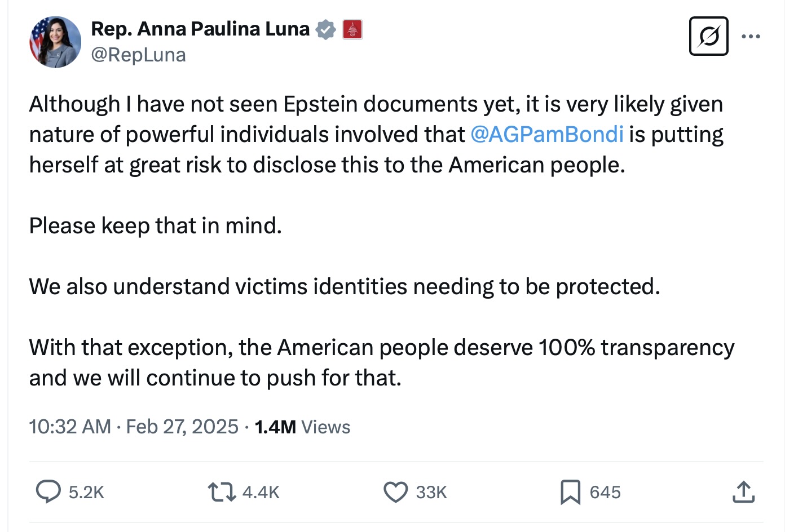Click the 645 bookmarks count

pos(605,492)
